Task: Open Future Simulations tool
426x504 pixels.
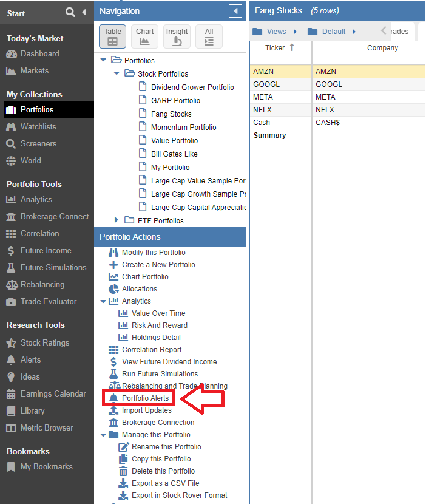Action: coord(46,267)
